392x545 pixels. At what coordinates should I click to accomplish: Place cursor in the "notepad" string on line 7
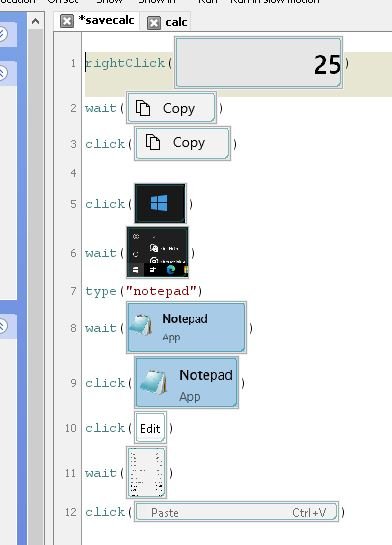161,291
